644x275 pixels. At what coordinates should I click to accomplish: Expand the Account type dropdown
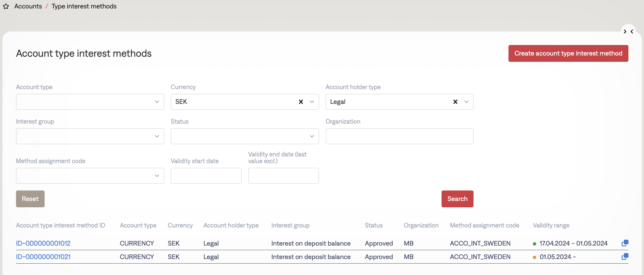click(157, 102)
